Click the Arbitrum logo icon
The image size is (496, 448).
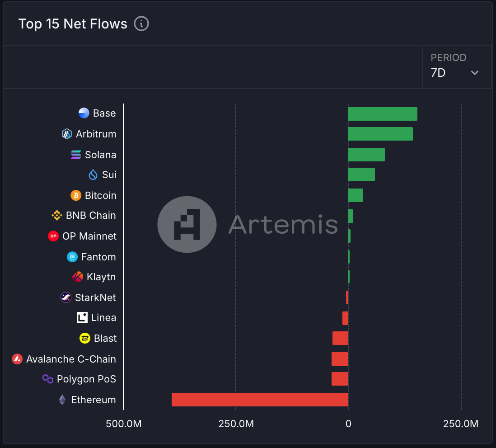(x=67, y=134)
